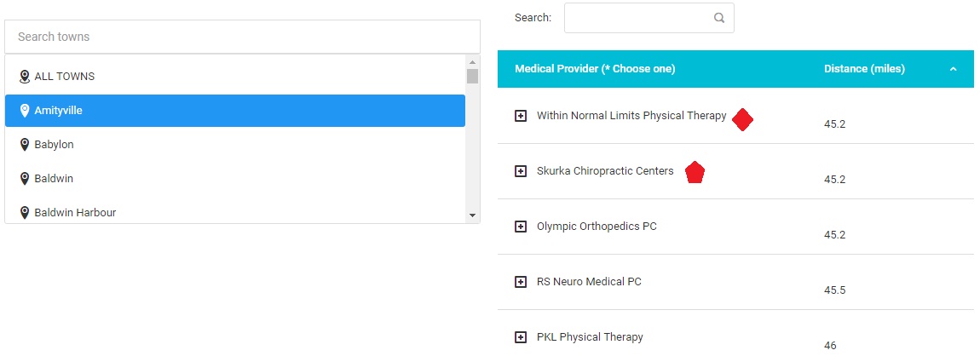Click the red diamond marker icon
Image resolution: width=980 pixels, height=356 pixels.
pos(742,120)
